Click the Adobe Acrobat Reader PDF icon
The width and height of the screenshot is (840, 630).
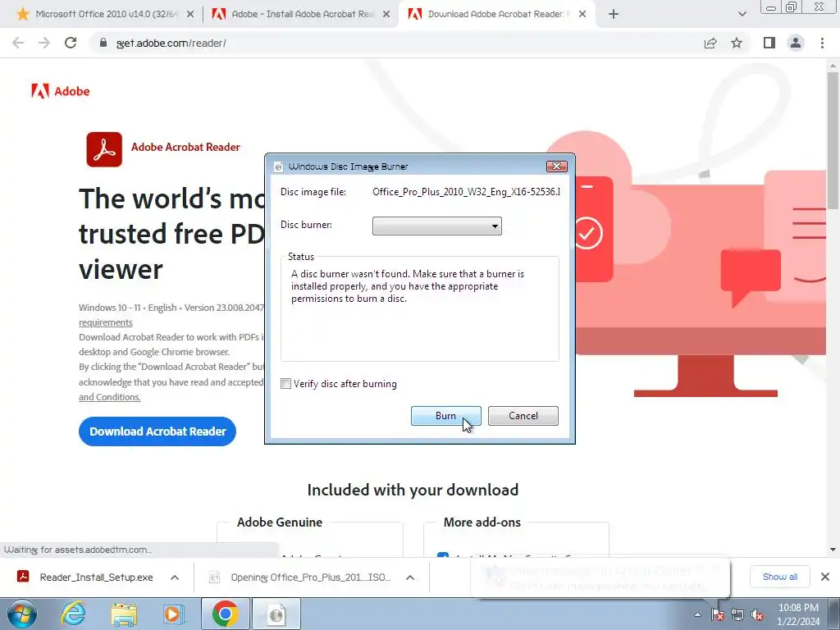point(104,149)
